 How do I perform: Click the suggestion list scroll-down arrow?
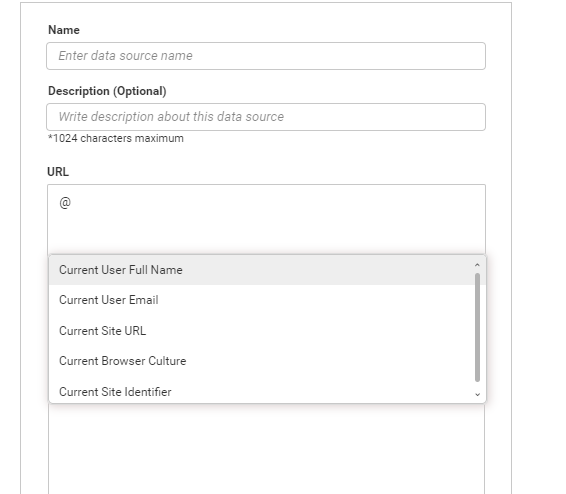pyautogui.click(x=477, y=394)
